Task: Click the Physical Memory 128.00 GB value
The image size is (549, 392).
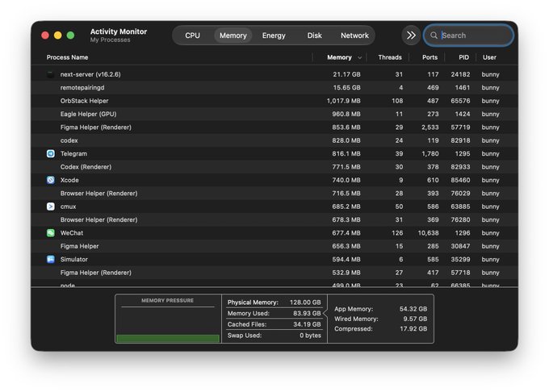Action: [x=305, y=302]
